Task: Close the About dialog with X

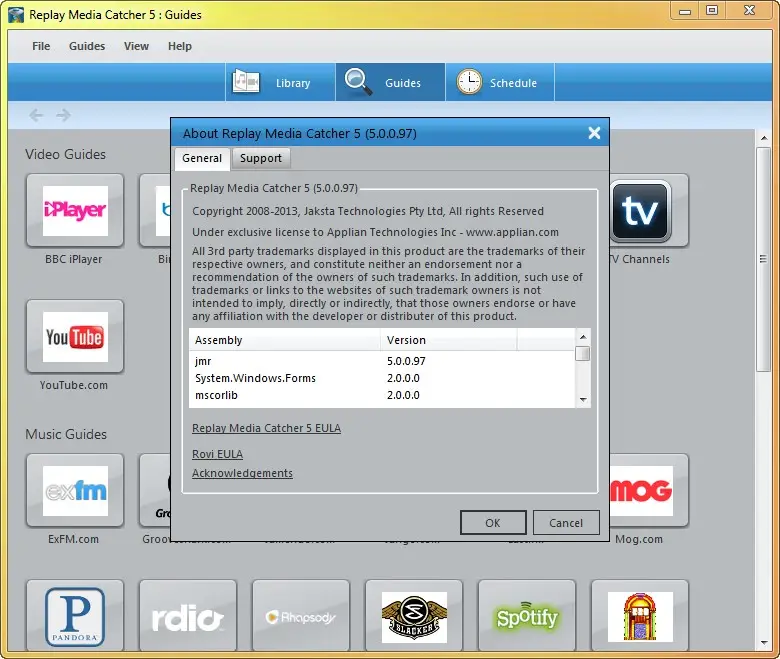Action: (594, 133)
